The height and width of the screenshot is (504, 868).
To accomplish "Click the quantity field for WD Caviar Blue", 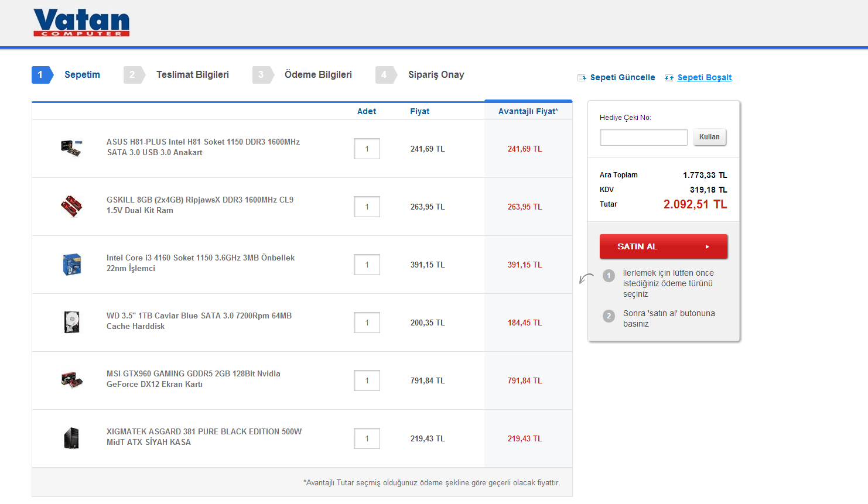I will (367, 323).
